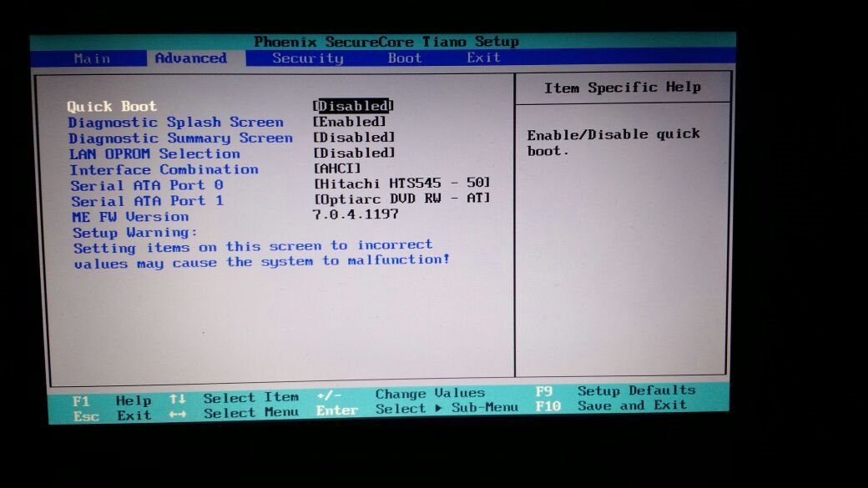
Task: Click the 'Setting items on this screen' warning line
Action: 253,247
